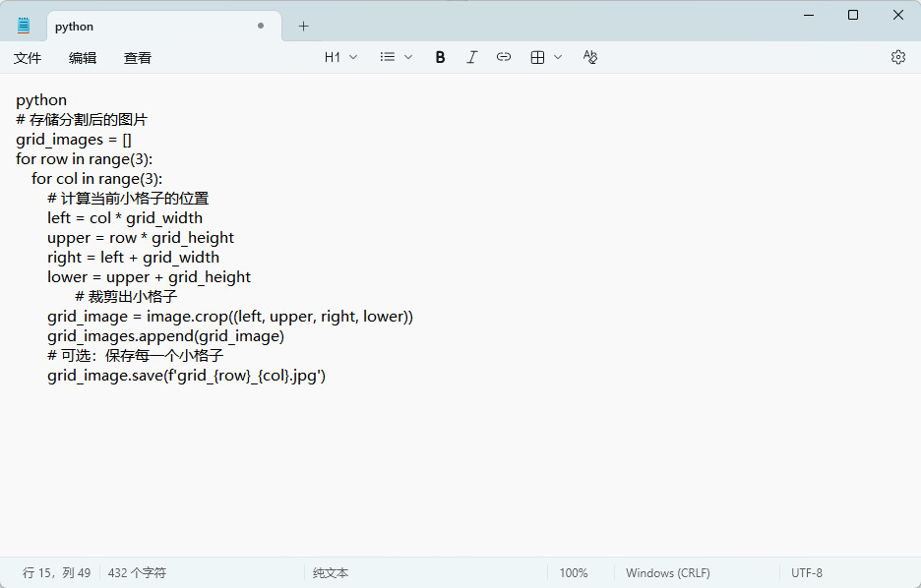This screenshot has height=588, width=921.
Task: Click the 432 个字符 character count
Action: [137, 572]
